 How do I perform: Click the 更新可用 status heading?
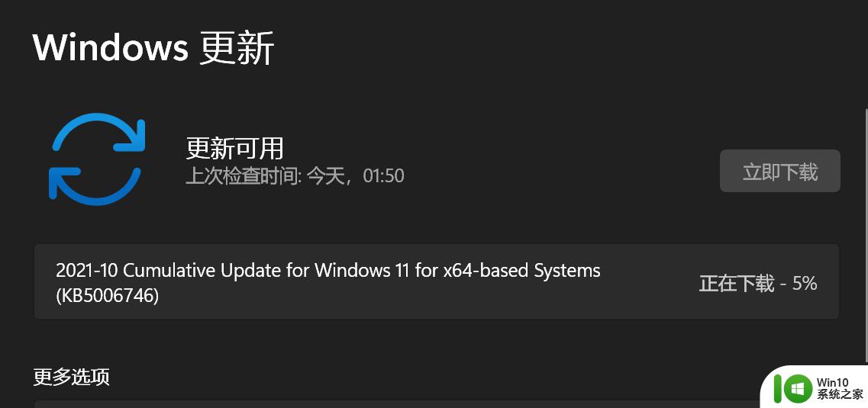click(x=234, y=149)
